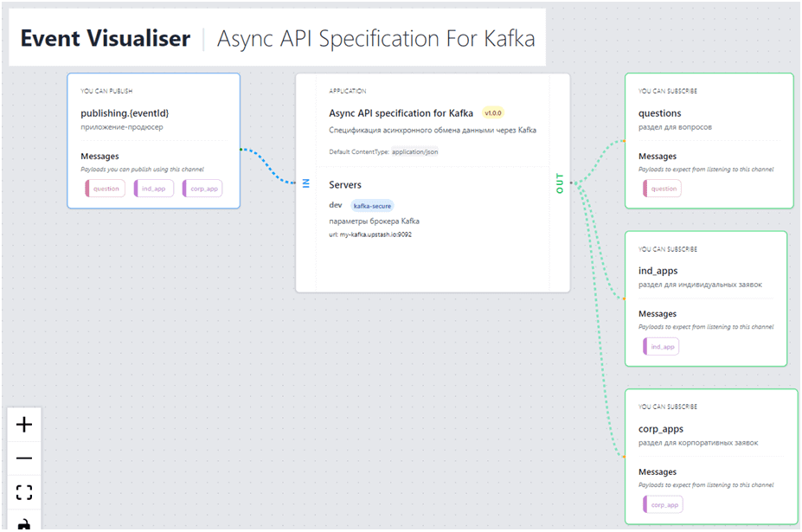The height and width of the screenshot is (532, 802).
Task: Click the IN connection handle label
Action: (x=306, y=183)
